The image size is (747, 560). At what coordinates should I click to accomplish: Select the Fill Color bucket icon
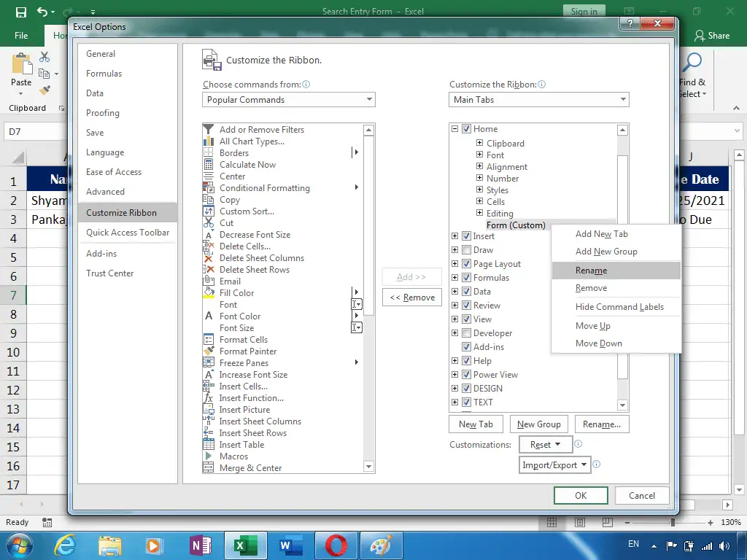tap(208, 293)
